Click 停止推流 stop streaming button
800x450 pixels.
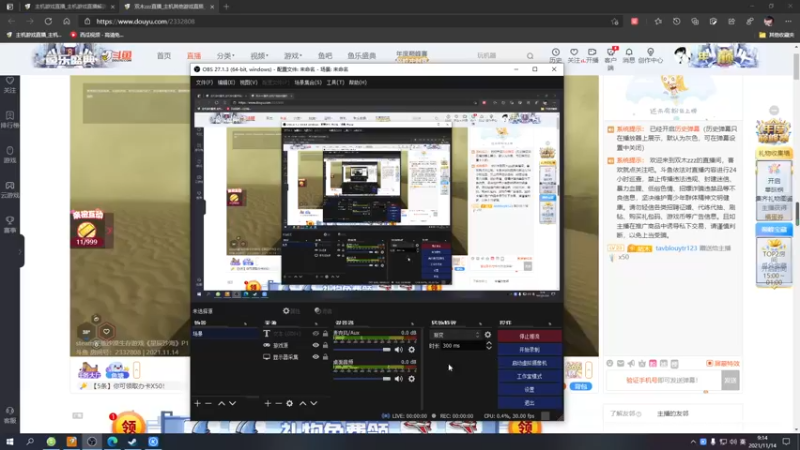[x=529, y=336]
